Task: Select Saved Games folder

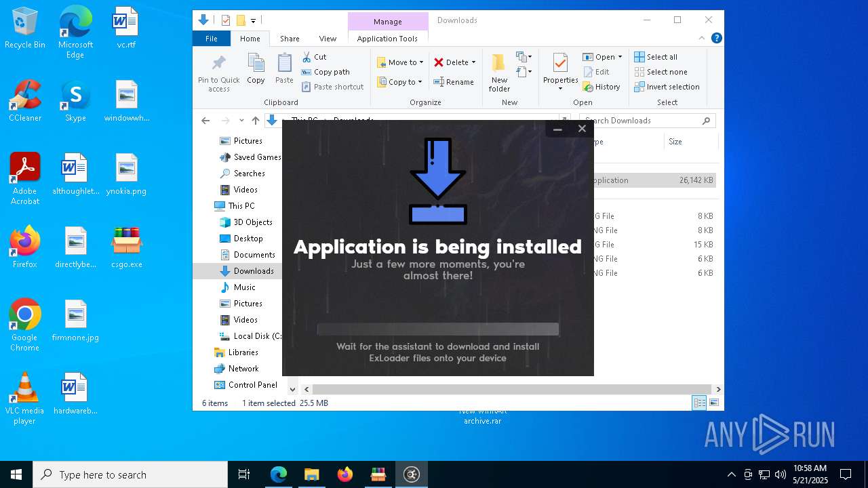Action: point(250,157)
